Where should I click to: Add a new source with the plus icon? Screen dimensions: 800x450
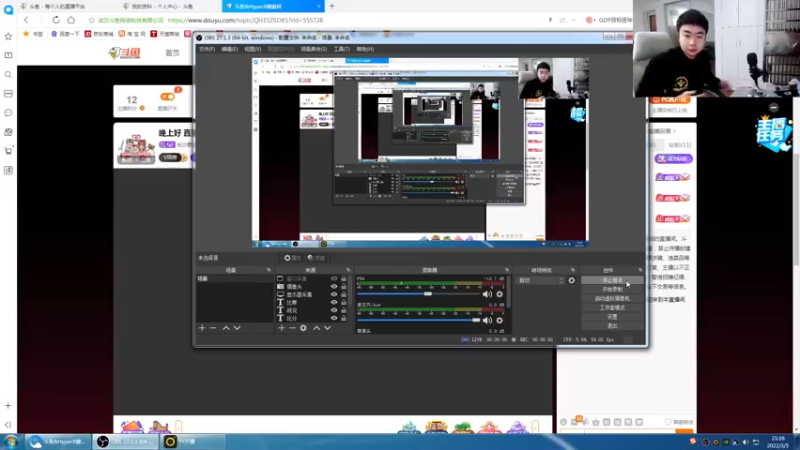[x=282, y=328]
